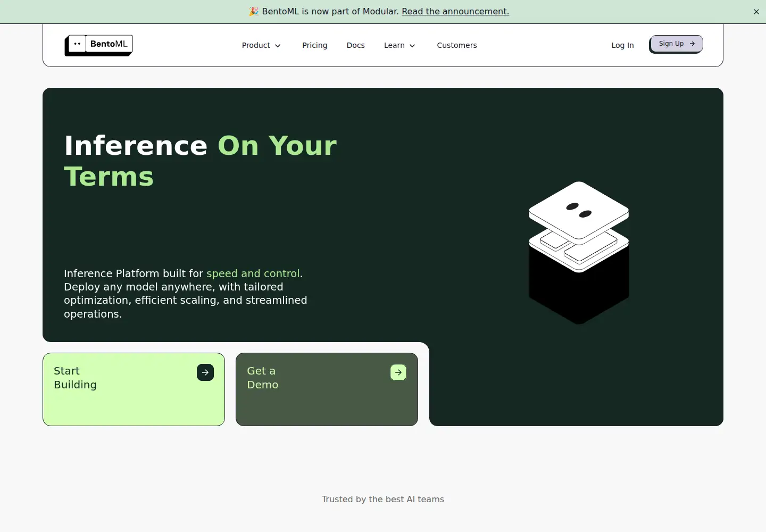This screenshot has width=766, height=532.
Task: Click the arrow icon on Get a Demo card
Action: [x=398, y=372]
